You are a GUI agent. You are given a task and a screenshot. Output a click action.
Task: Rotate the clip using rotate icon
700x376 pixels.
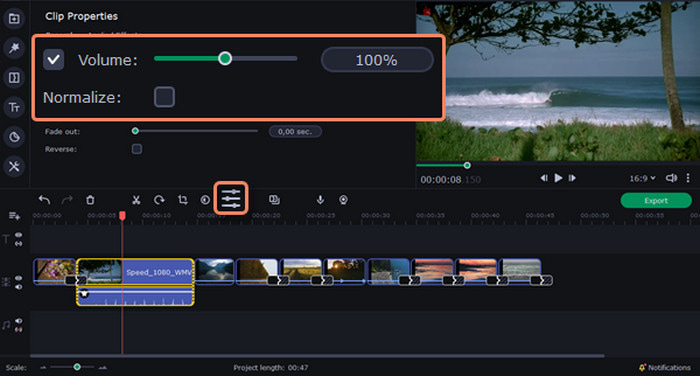159,200
